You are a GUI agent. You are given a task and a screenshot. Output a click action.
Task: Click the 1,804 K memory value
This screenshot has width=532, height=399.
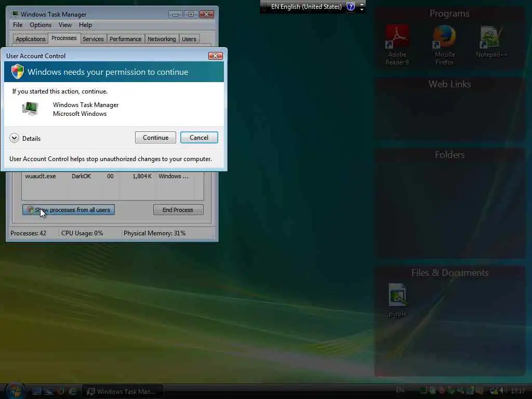[x=142, y=176]
